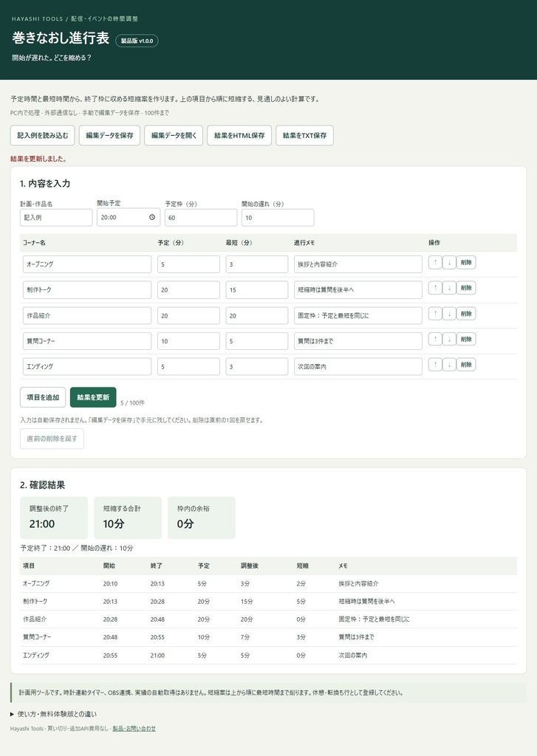Open the clock picker in 開始予定 field
This screenshot has width=537, height=756.
[x=152, y=218]
